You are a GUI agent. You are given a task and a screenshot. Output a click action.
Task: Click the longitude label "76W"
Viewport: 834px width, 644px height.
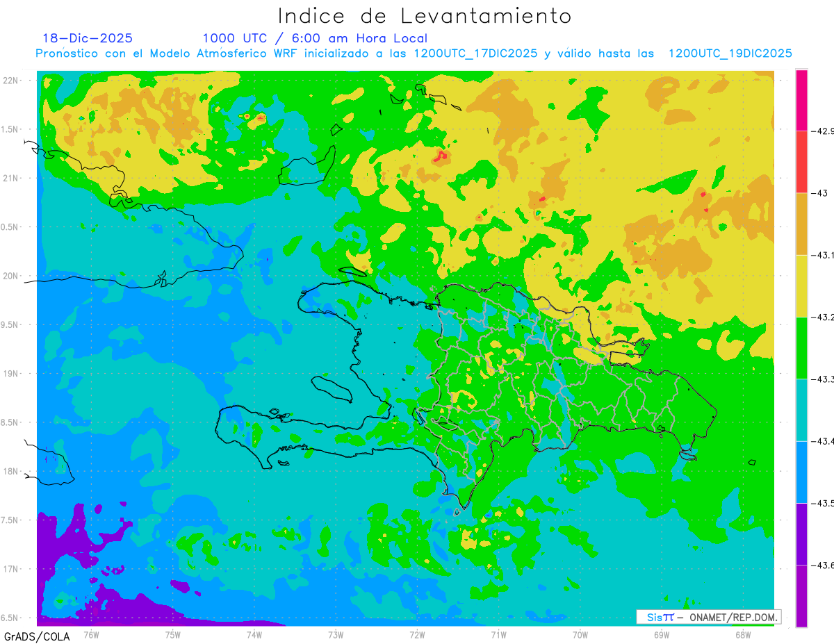pyautogui.click(x=91, y=634)
